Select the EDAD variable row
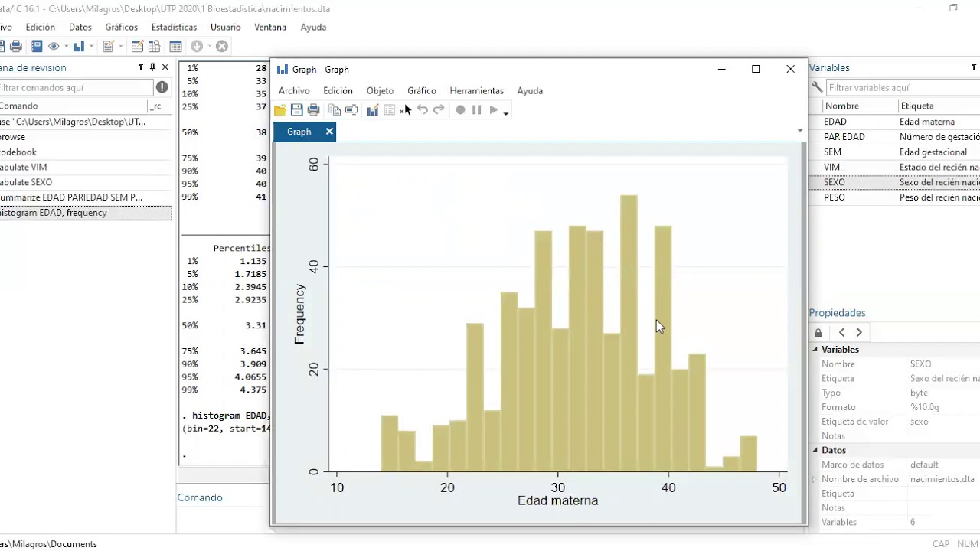 click(894, 122)
